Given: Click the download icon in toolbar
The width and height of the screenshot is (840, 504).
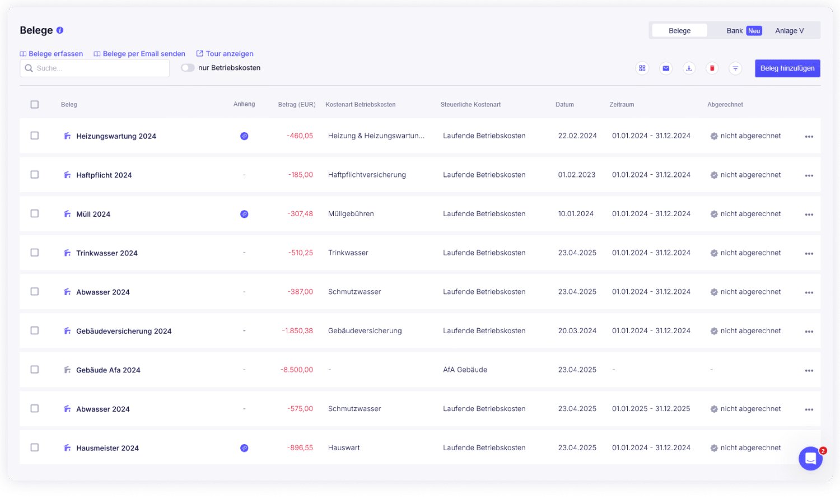Looking at the screenshot, I should pos(689,68).
